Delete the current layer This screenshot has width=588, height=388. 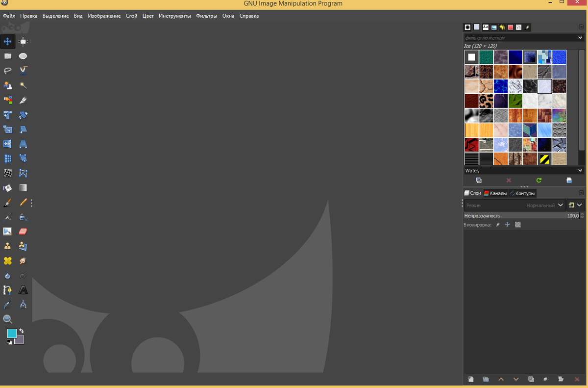pos(577,379)
